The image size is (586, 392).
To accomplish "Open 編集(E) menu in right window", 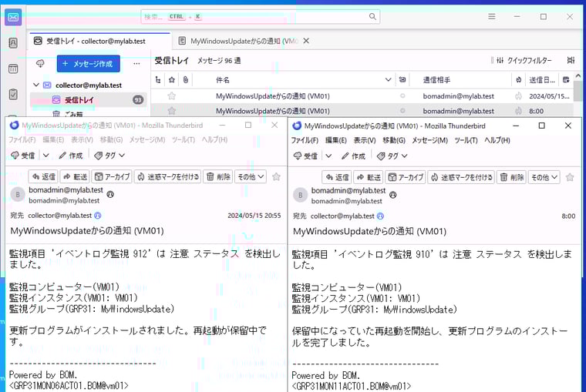I will coord(335,140).
